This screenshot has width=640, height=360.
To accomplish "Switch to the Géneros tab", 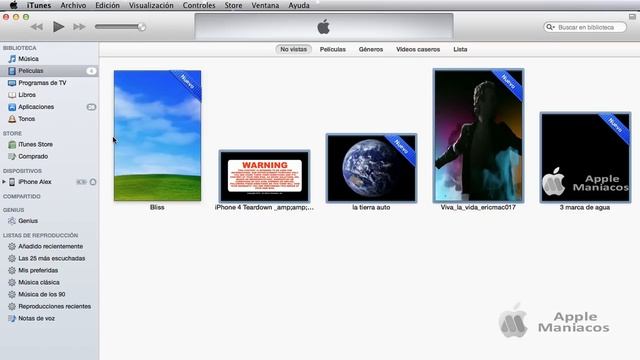I will [x=371, y=49].
